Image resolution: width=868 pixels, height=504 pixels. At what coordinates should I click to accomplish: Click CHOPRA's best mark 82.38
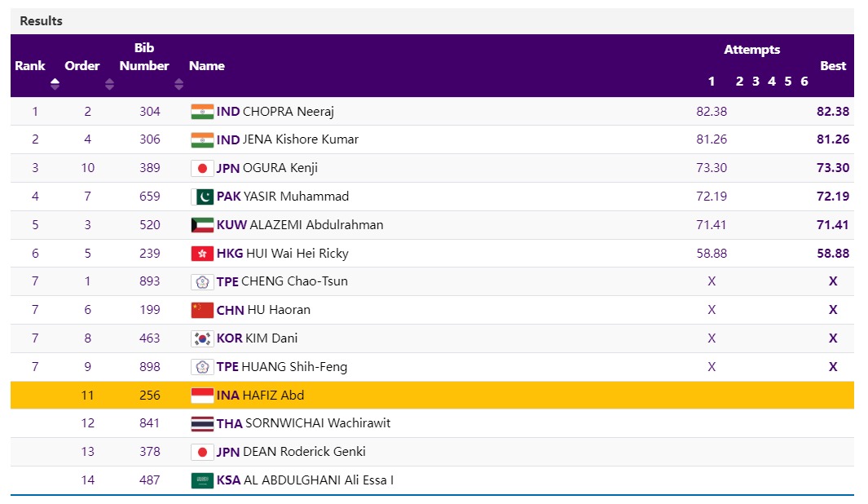[832, 112]
